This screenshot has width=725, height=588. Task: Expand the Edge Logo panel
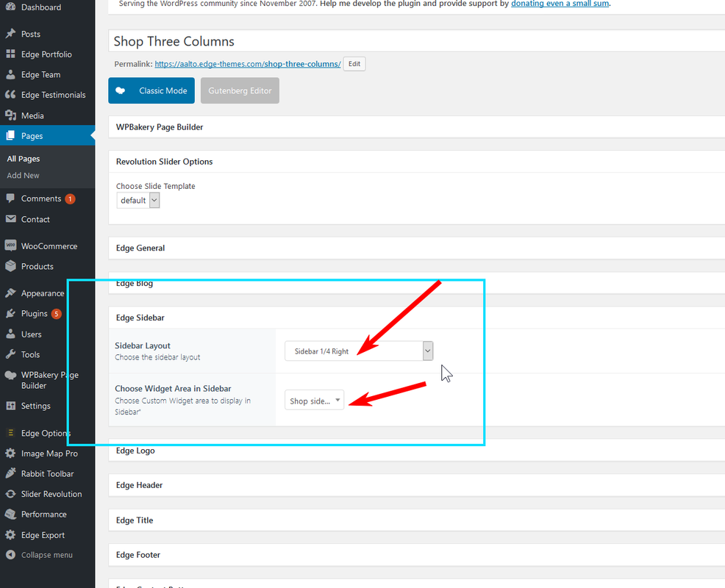(x=417, y=451)
